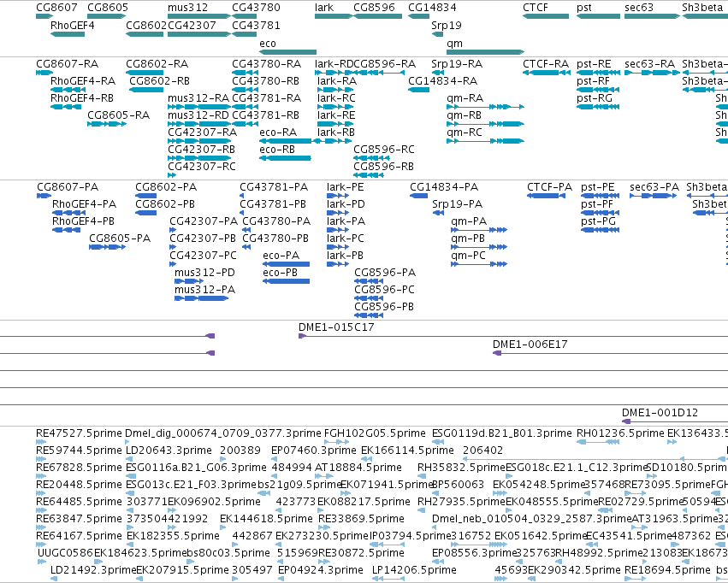Click the pst gene label
Screen dimensions: 728x583
[584, 8]
